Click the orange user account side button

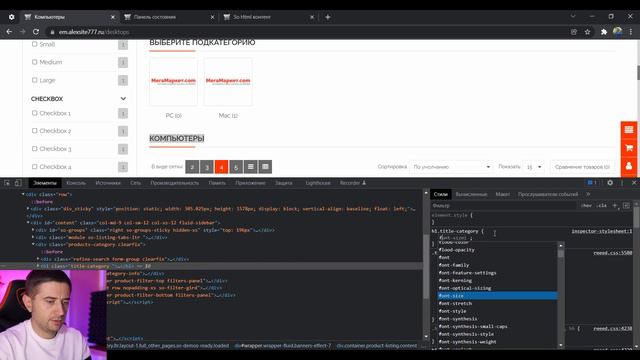pyautogui.click(x=629, y=167)
